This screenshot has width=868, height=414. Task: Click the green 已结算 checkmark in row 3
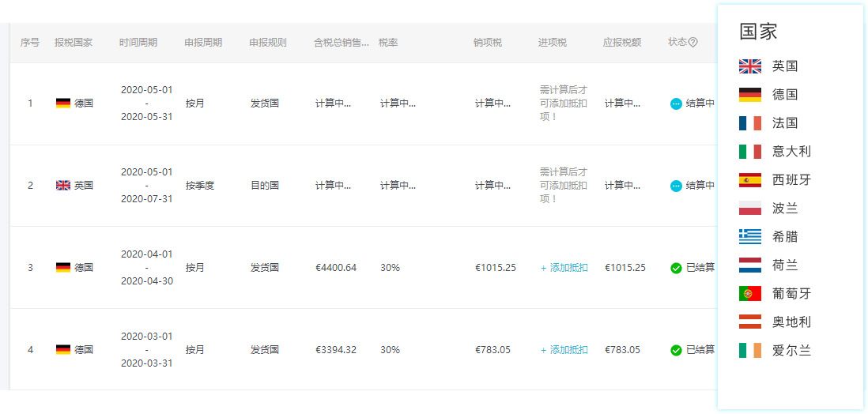(676, 268)
